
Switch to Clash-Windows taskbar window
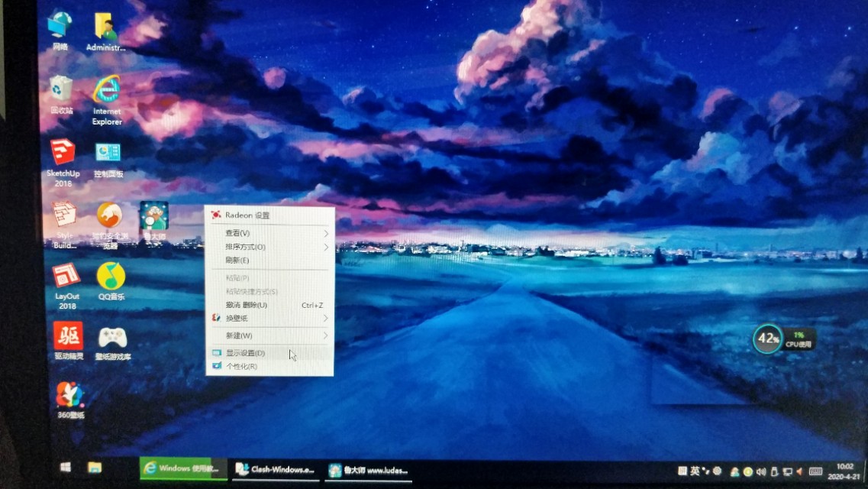pos(274,469)
